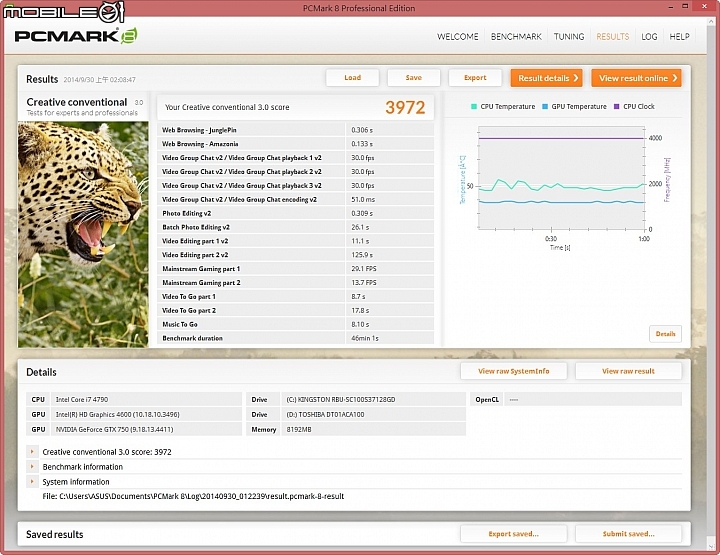The width and height of the screenshot is (720, 555).
Task: Click Export saved button
Action: point(513,534)
